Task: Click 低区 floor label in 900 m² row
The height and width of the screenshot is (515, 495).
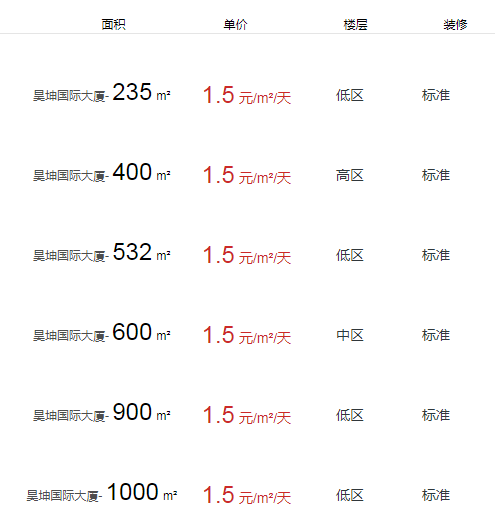Action: click(350, 415)
